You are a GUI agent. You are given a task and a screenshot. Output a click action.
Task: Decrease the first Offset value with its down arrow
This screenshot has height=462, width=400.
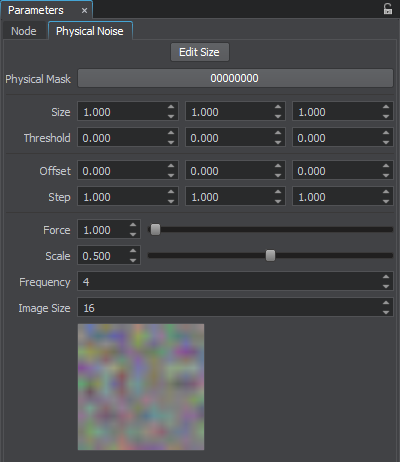[x=171, y=175]
